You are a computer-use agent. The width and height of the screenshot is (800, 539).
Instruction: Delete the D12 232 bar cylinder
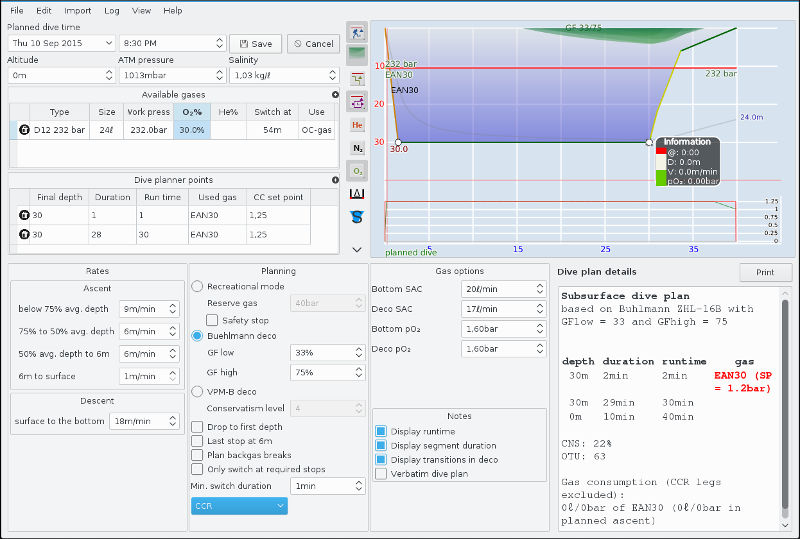(x=24, y=130)
